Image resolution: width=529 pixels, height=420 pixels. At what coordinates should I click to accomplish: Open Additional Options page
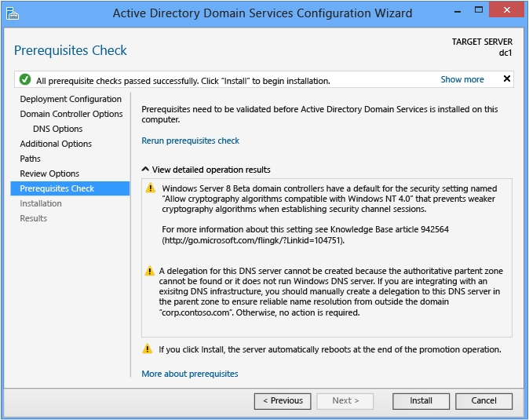pos(56,144)
